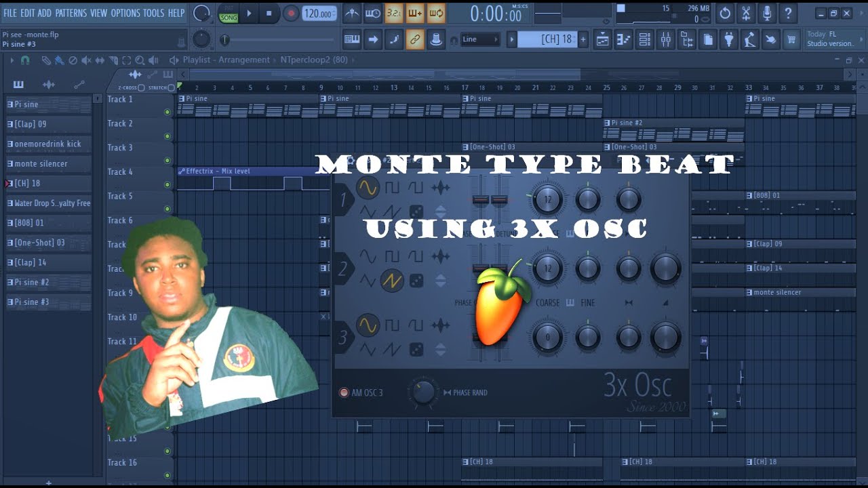This screenshot has height=488, width=868.
Task: Open the plugin picker plug icon
Action: 728,40
